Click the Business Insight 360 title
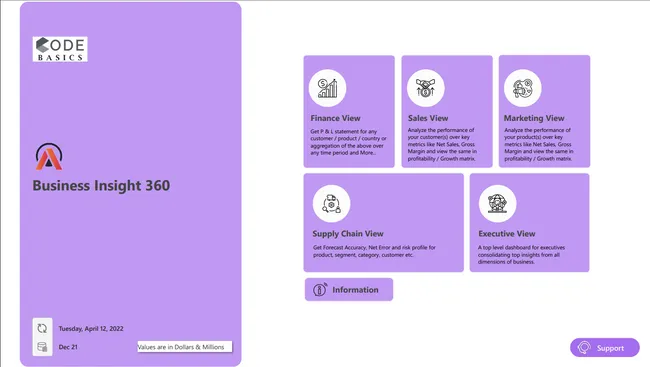The height and width of the screenshot is (367, 650). click(x=101, y=185)
